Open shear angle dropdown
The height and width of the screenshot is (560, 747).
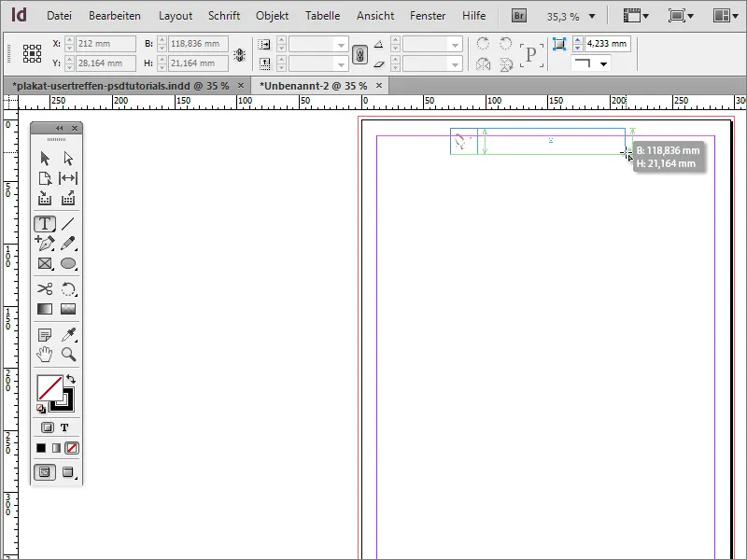click(455, 63)
